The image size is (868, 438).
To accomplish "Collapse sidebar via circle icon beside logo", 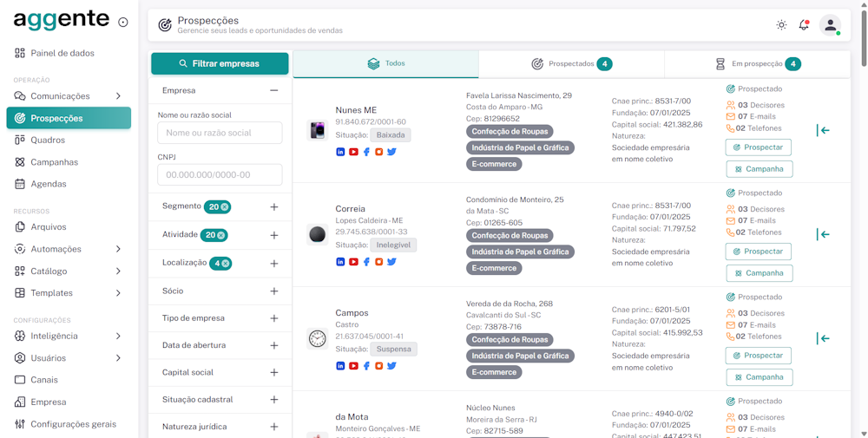I will click(123, 23).
